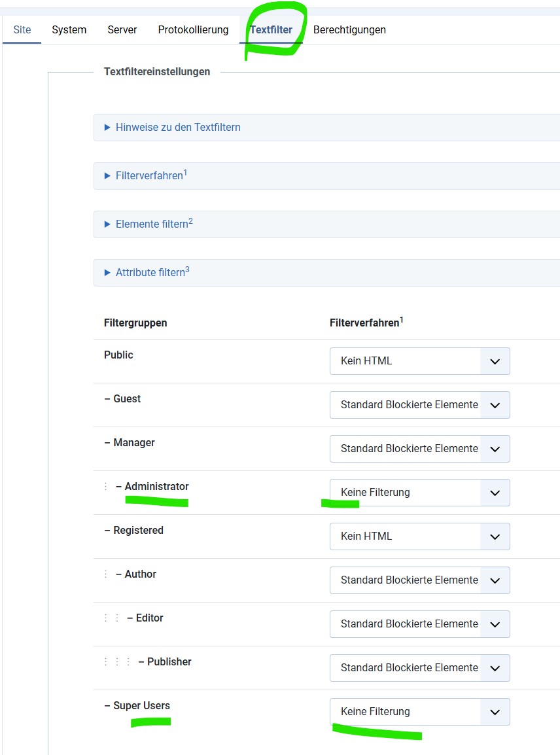
Task: Open the System tab
Action: point(69,30)
